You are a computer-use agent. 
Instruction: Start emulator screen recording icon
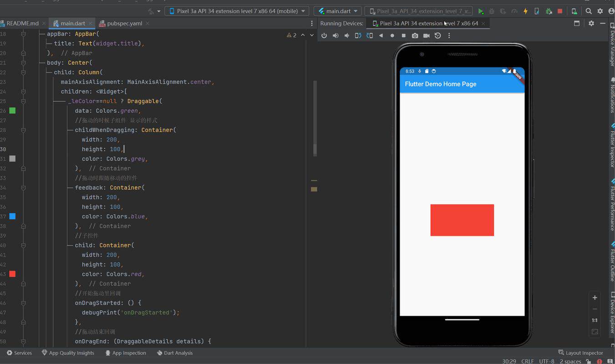[426, 35]
